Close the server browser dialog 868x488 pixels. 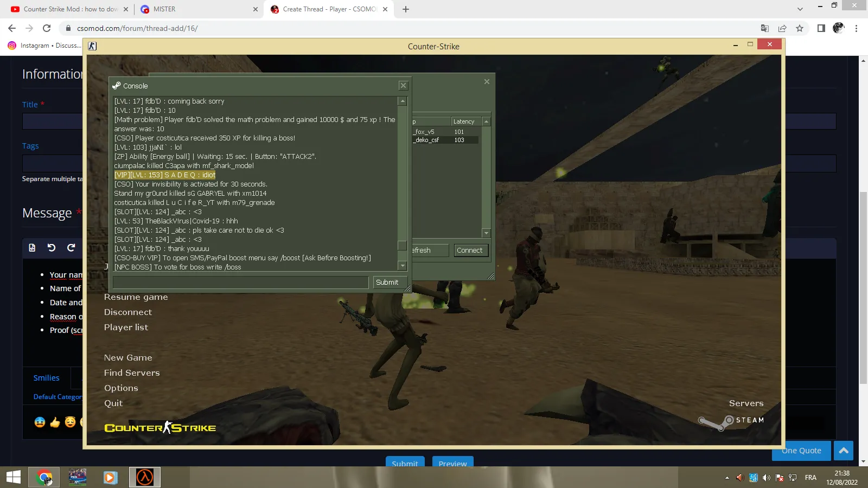[487, 81]
